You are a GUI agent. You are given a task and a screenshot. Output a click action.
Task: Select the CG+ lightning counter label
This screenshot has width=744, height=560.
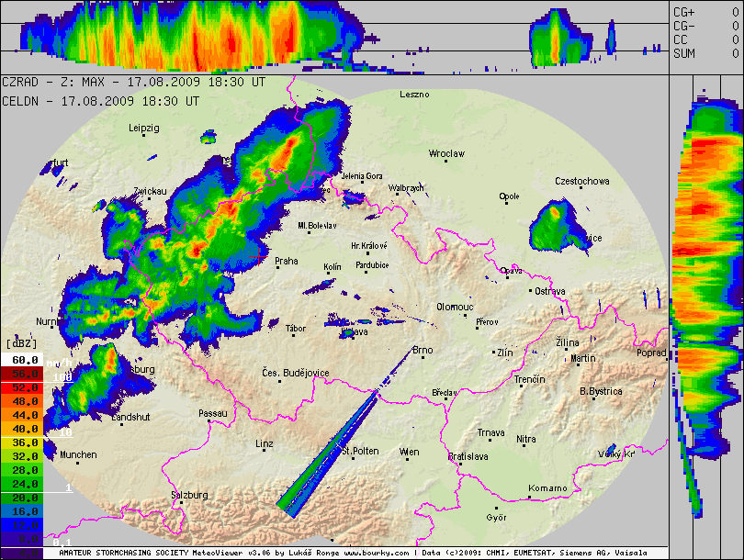click(x=683, y=12)
